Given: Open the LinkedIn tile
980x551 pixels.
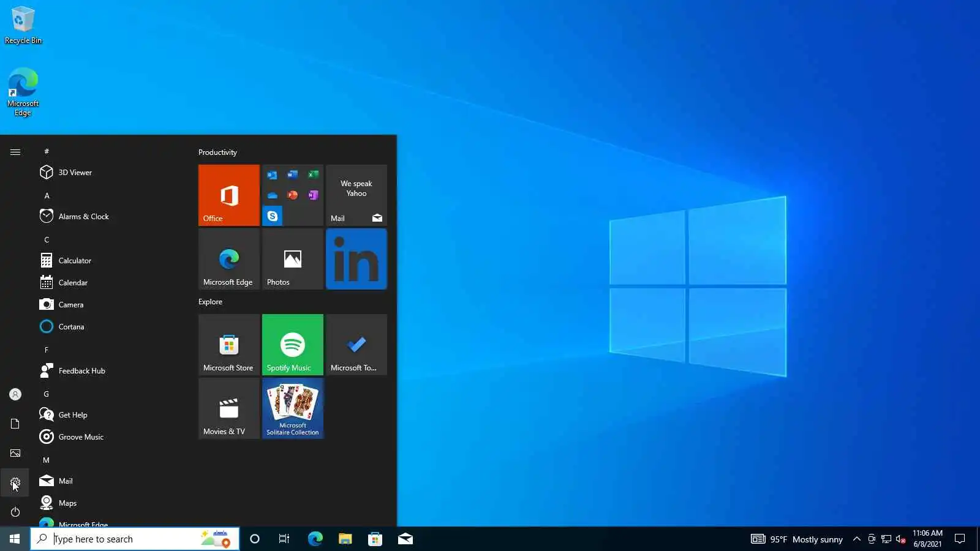Looking at the screenshot, I should coord(356,259).
